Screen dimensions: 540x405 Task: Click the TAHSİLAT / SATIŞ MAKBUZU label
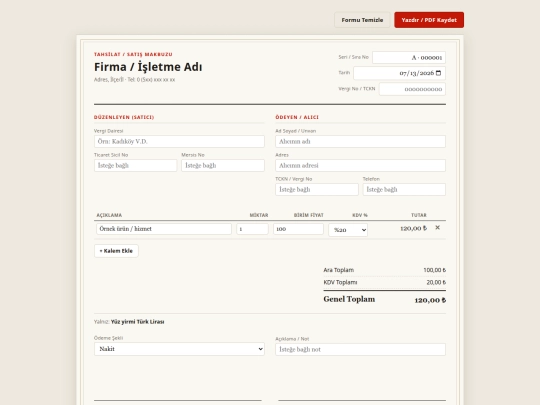[x=133, y=54]
